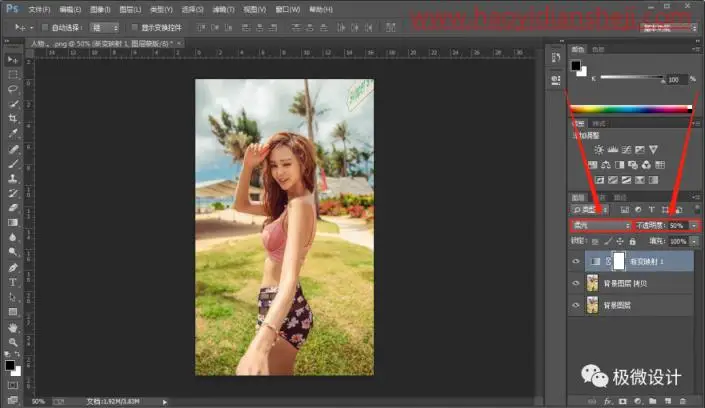Click the opacity value field 50%
This screenshot has width=705, height=408.
point(678,225)
